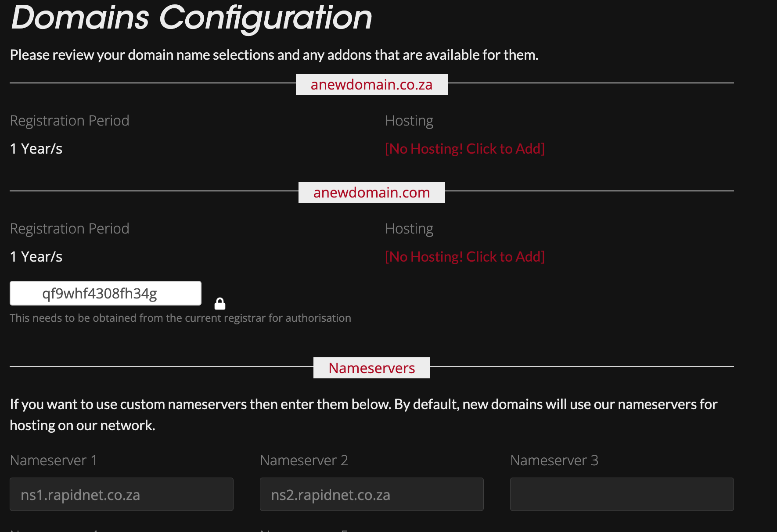777x532 pixels.
Task: Click the registrar authorisation help text
Action: coord(180,318)
